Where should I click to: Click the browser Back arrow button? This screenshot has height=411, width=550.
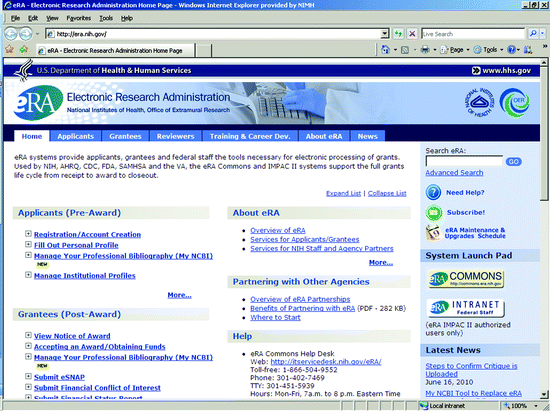coord(11,34)
